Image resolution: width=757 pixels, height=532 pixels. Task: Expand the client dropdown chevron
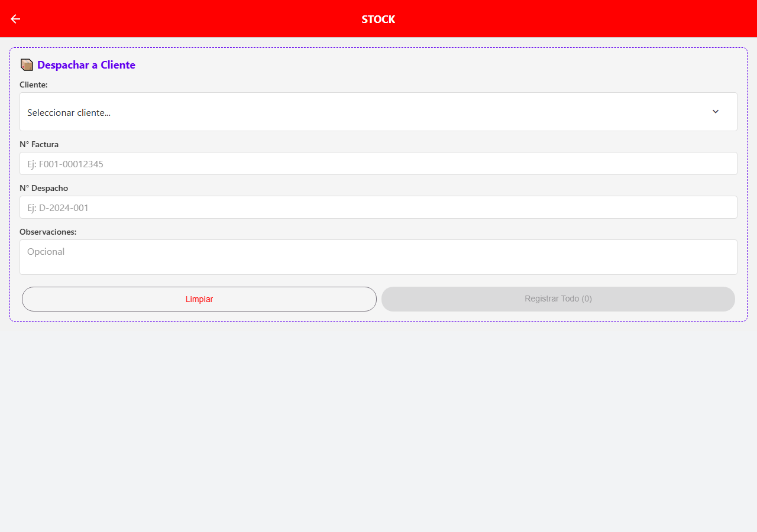[716, 112]
